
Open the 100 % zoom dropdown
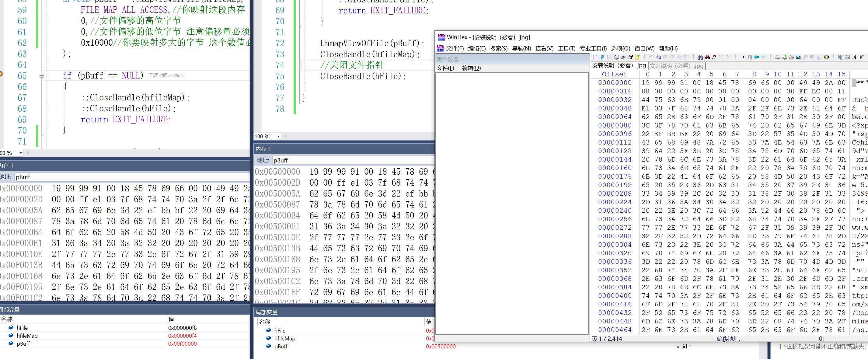coord(278,136)
